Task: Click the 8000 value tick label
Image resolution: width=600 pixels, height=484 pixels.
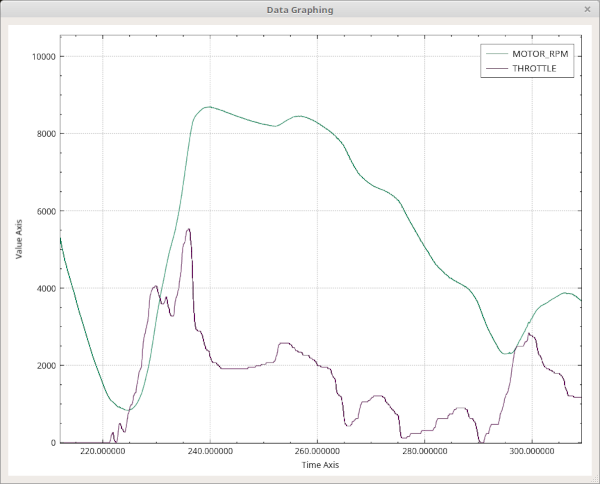Action: click(46, 134)
